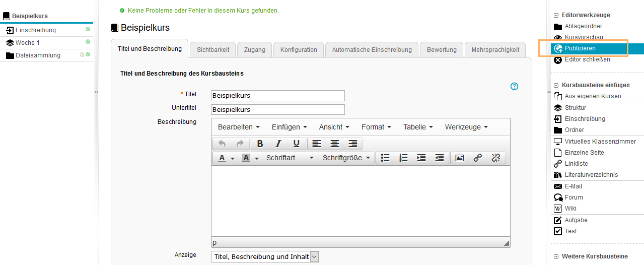
Task: Open the blue help question mark icon
Action: [514, 86]
